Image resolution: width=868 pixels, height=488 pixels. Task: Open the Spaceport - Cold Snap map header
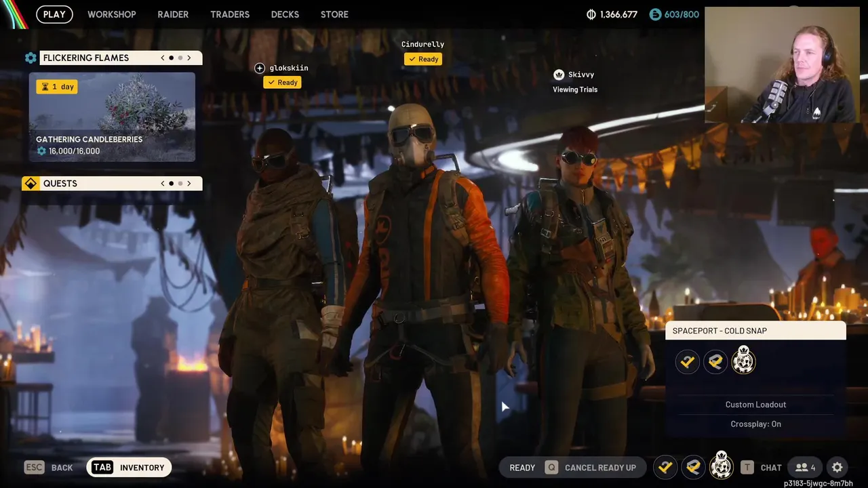[x=756, y=331]
